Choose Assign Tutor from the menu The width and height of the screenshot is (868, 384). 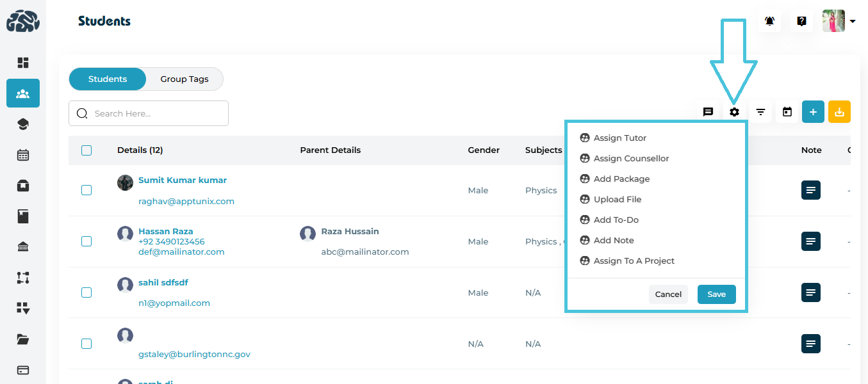pos(619,138)
